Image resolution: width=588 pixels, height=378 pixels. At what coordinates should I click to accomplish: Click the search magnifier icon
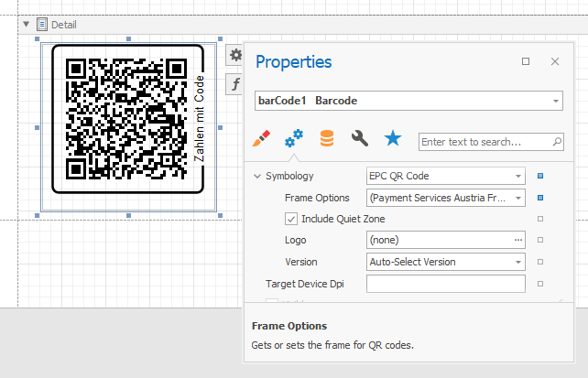[x=557, y=142]
